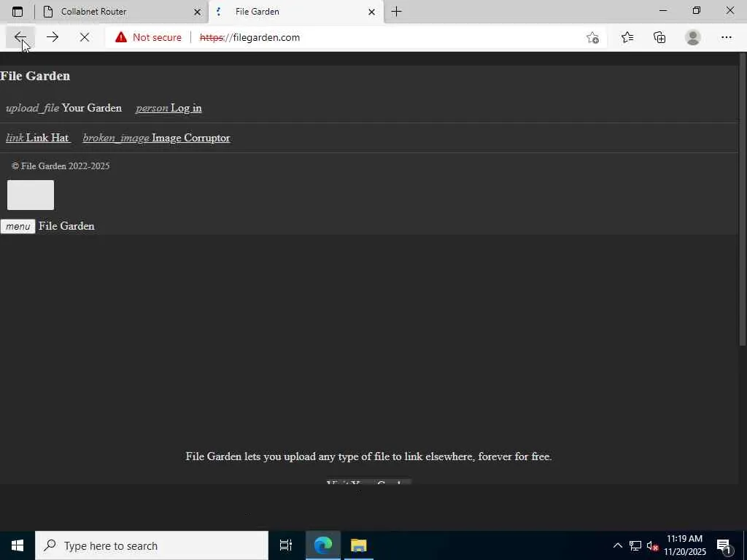The height and width of the screenshot is (560, 747).
Task: Open the Windows Start menu
Action: pyautogui.click(x=18, y=545)
